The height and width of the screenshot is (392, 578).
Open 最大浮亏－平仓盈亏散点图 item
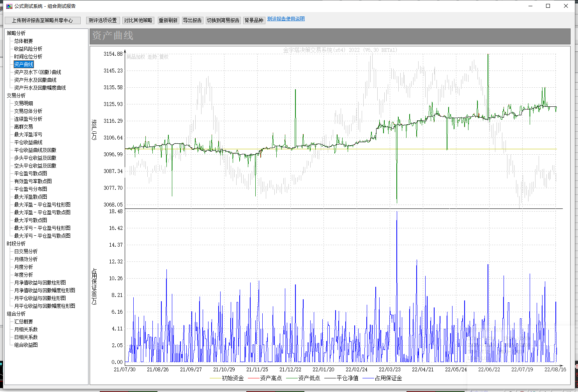(x=42, y=236)
